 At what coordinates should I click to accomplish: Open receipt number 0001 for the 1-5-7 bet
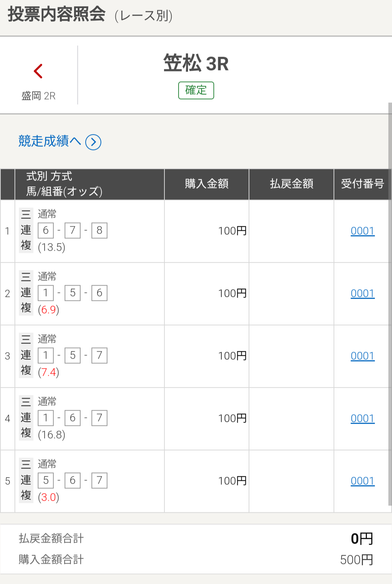pyautogui.click(x=362, y=356)
